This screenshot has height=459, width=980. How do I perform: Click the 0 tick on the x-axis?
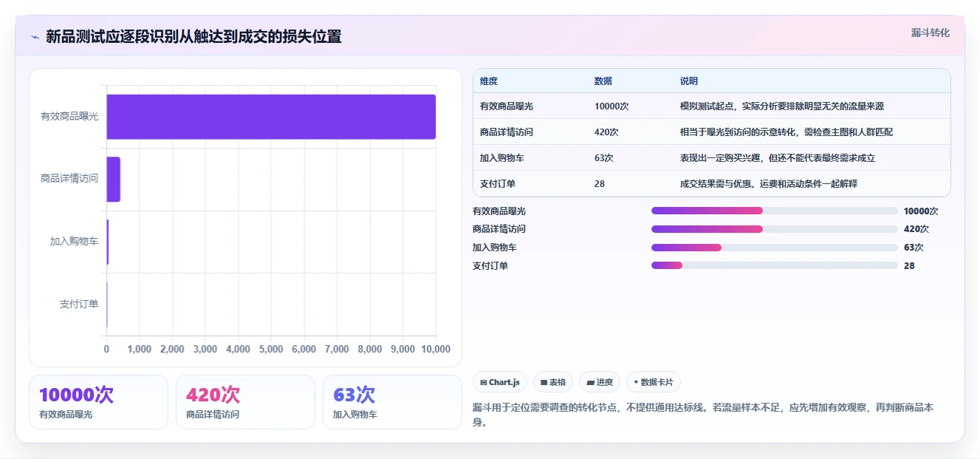[x=106, y=350]
